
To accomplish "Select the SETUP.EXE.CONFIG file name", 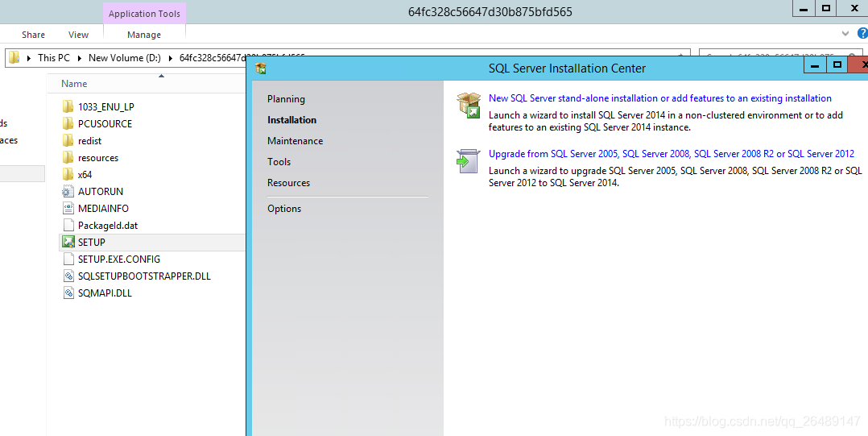I will point(119,260).
